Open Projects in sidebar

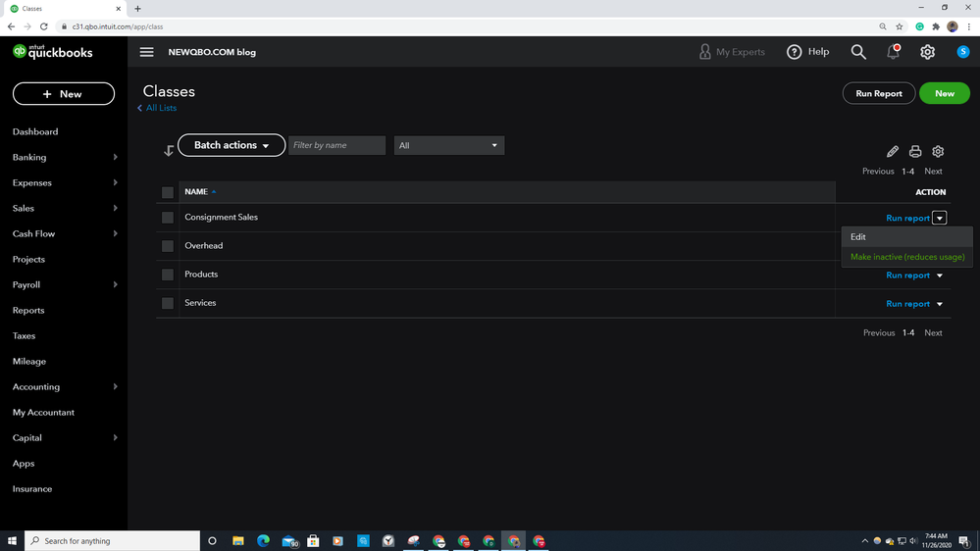(28, 259)
